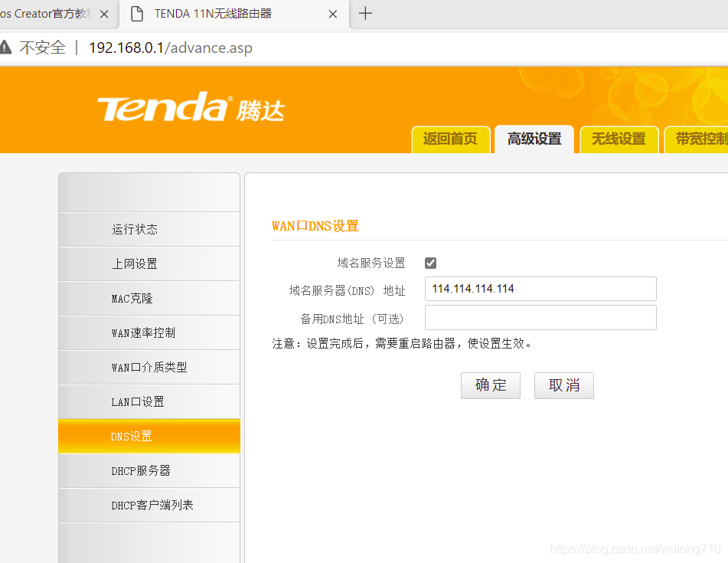Viewport: 728px width, 563px height.
Task: Click the Tenda 腾达 logo
Action: point(191,106)
